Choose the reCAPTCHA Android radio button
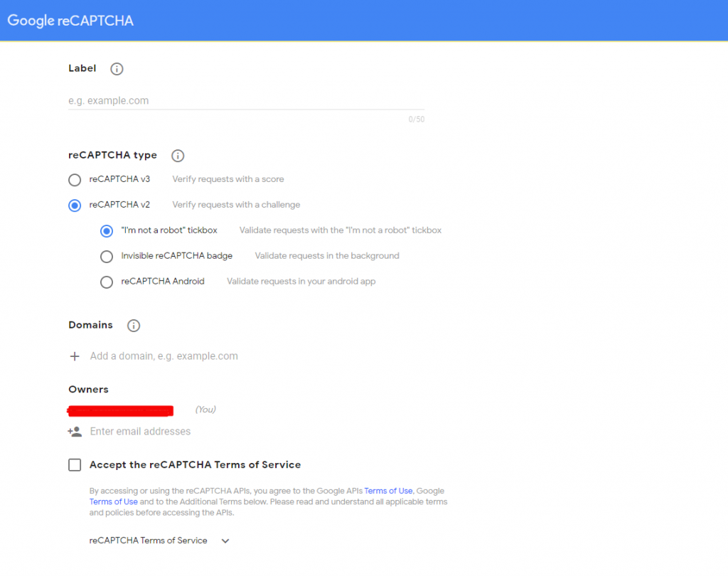 point(107,282)
